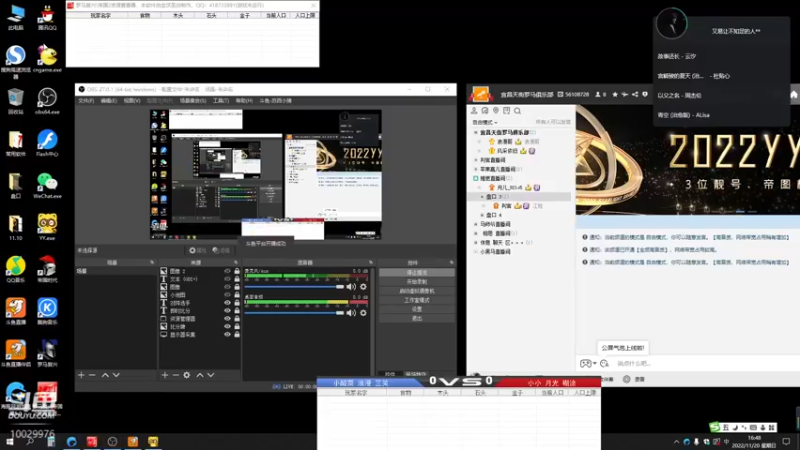Click the 停止推流 button in OBS controls

pos(417,272)
